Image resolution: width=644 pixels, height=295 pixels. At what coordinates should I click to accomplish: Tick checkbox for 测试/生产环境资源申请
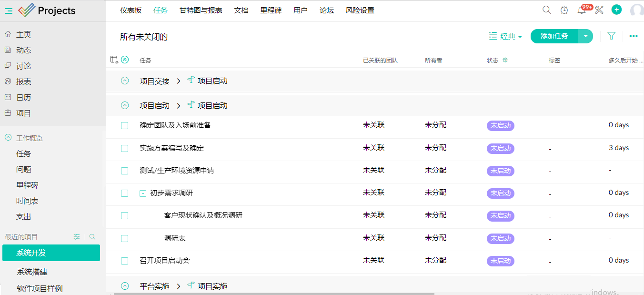124,171
